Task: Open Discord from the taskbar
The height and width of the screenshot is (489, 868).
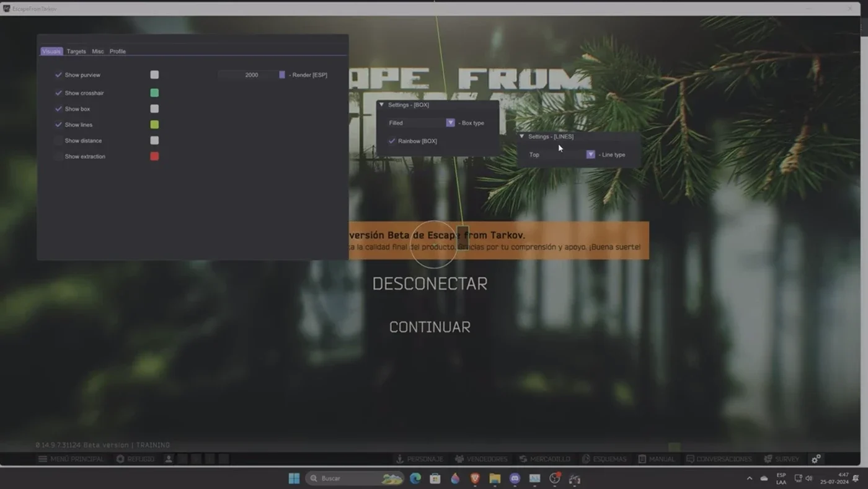Action: [x=515, y=478]
